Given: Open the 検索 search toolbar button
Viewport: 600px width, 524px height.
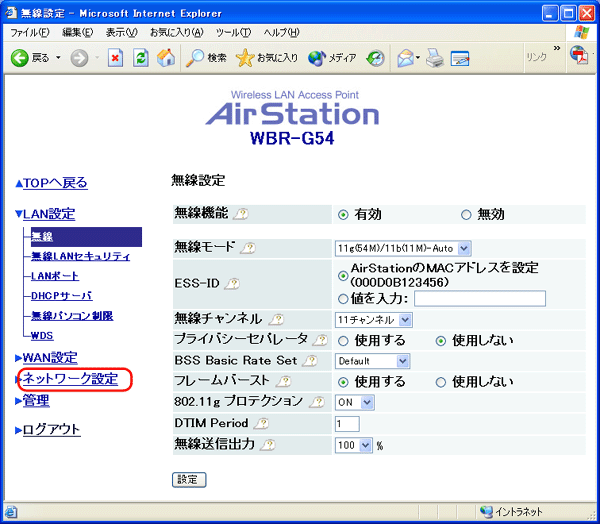Looking at the screenshot, I should point(206,58).
